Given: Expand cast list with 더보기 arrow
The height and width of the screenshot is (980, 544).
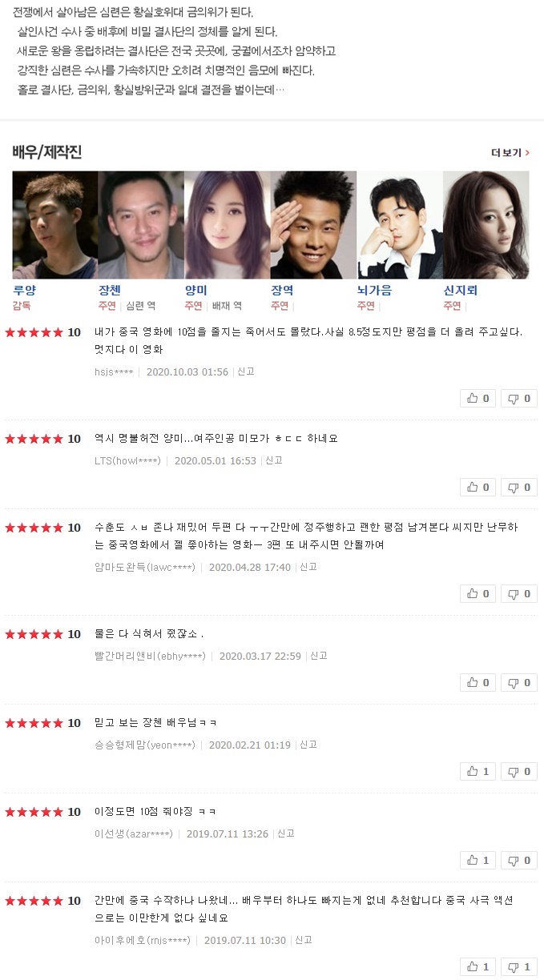Looking at the screenshot, I should point(510,152).
